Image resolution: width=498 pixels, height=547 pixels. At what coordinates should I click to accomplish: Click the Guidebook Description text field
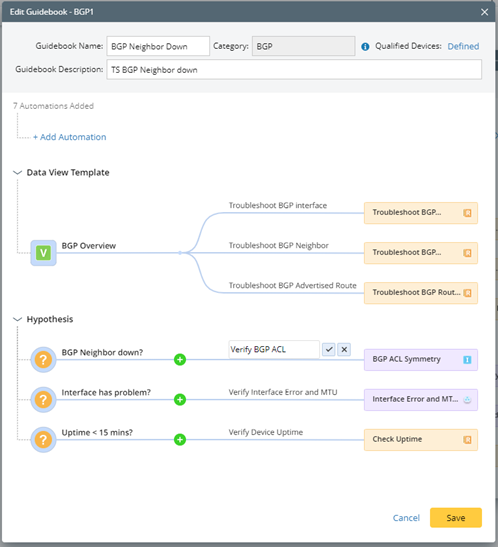(294, 69)
